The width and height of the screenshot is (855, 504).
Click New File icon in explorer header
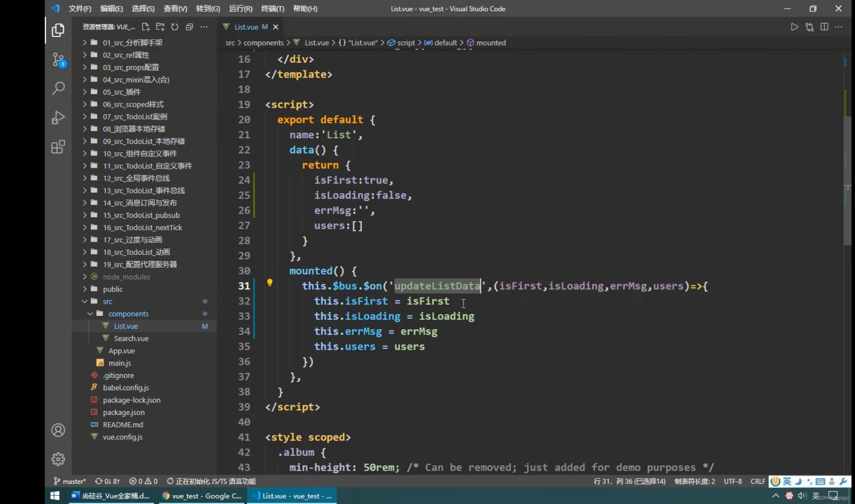point(146,27)
